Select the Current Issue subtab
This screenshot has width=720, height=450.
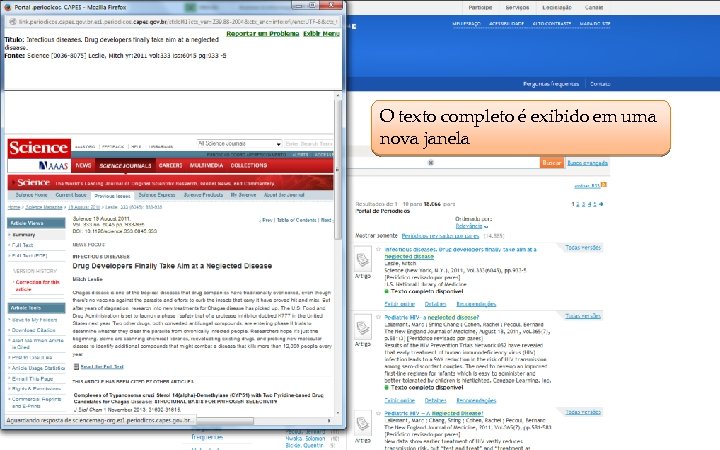(71, 195)
